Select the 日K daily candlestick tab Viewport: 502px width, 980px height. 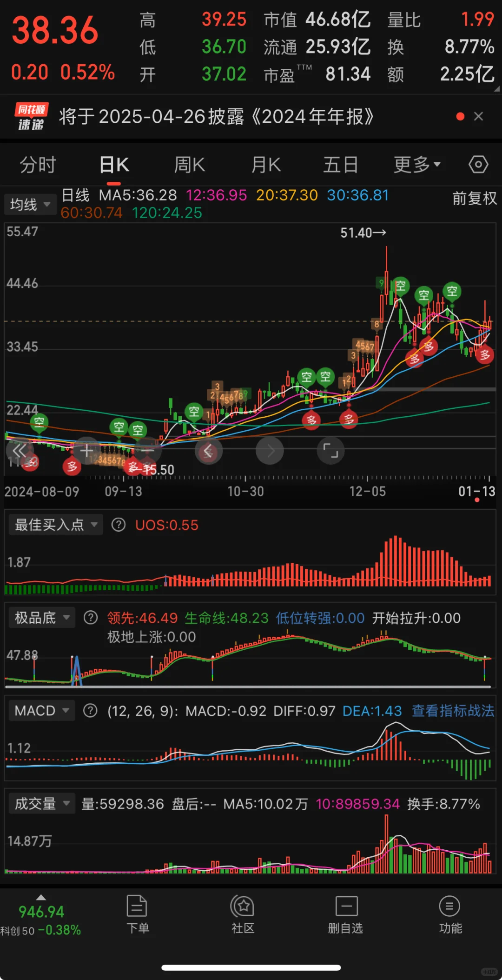click(x=114, y=165)
